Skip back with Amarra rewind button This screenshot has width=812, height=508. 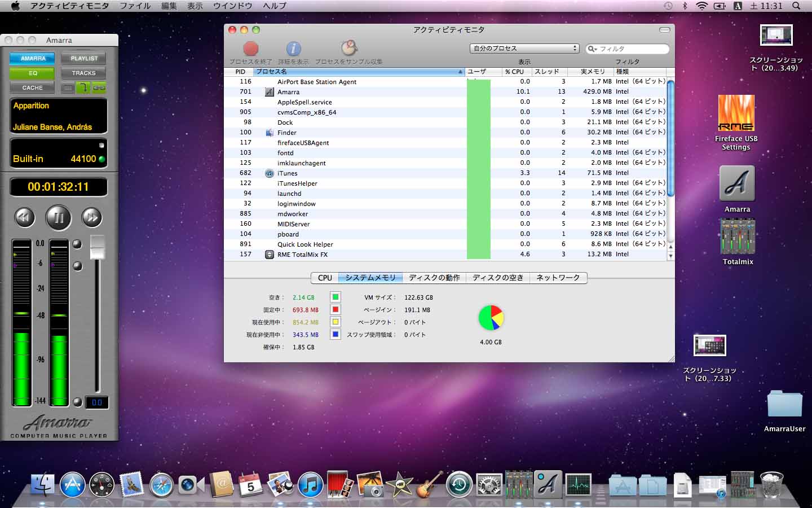click(x=25, y=217)
